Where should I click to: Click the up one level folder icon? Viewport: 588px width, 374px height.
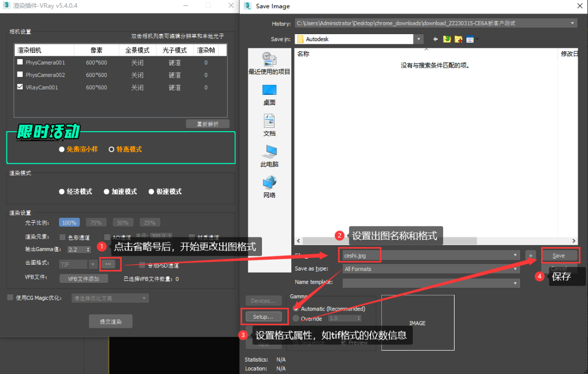[x=446, y=39]
